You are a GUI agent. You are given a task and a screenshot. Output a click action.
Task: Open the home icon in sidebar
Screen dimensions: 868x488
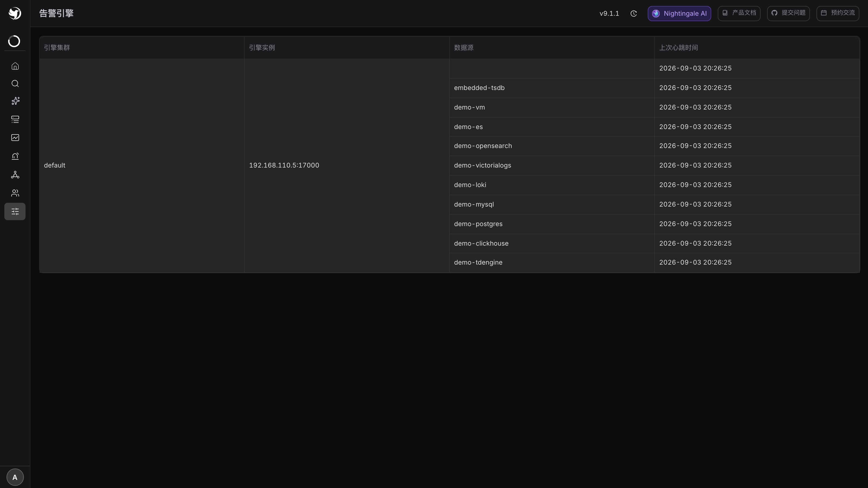15,66
